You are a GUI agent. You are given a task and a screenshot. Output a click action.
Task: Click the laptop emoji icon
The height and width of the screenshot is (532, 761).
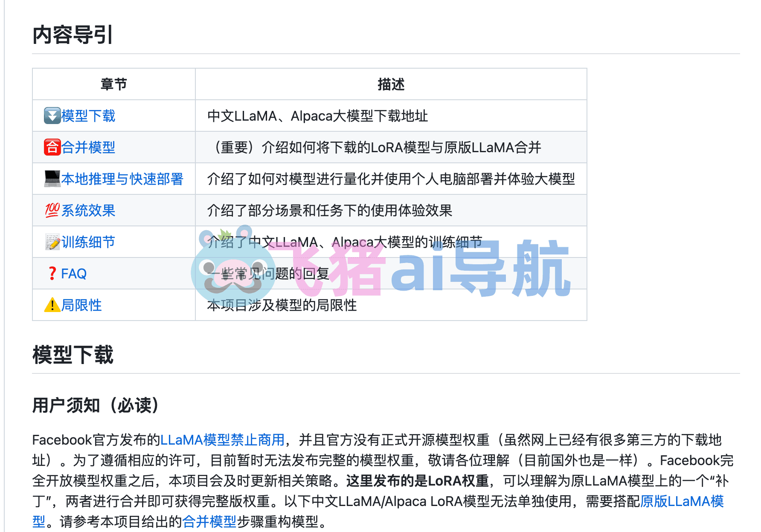pos(52,179)
